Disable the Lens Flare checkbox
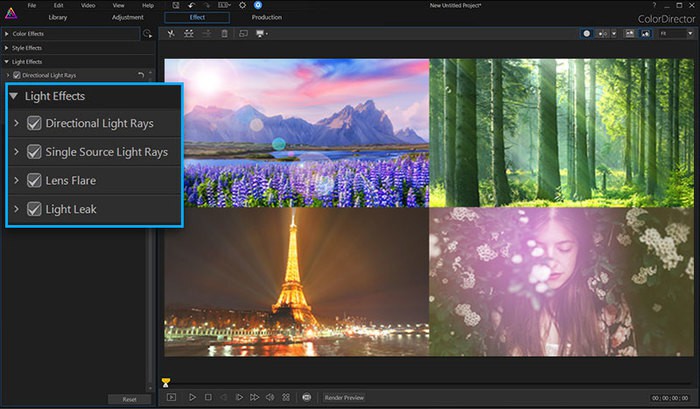Viewport: 700px width, 409px height. coord(34,180)
